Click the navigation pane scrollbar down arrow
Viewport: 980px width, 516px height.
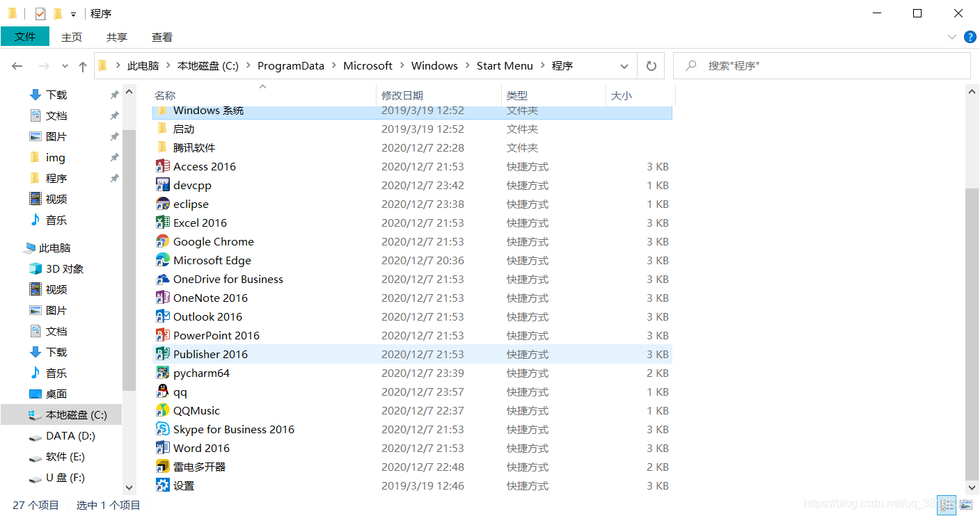(x=129, y=489)
